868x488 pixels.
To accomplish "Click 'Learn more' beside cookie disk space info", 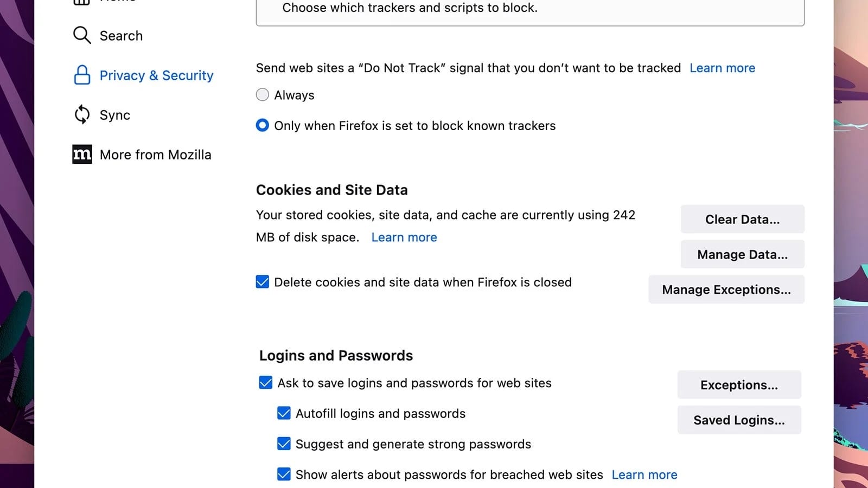I will 404,237.
